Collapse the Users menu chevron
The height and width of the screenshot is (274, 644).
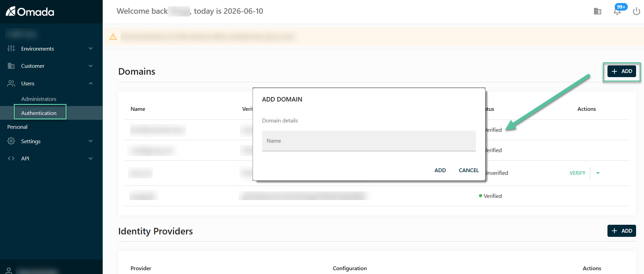(91, 83)
